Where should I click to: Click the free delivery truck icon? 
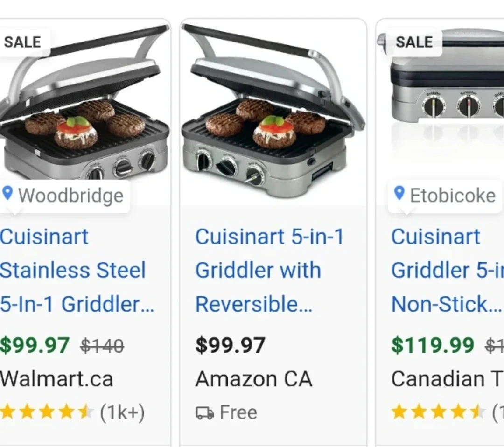point(205,413)
